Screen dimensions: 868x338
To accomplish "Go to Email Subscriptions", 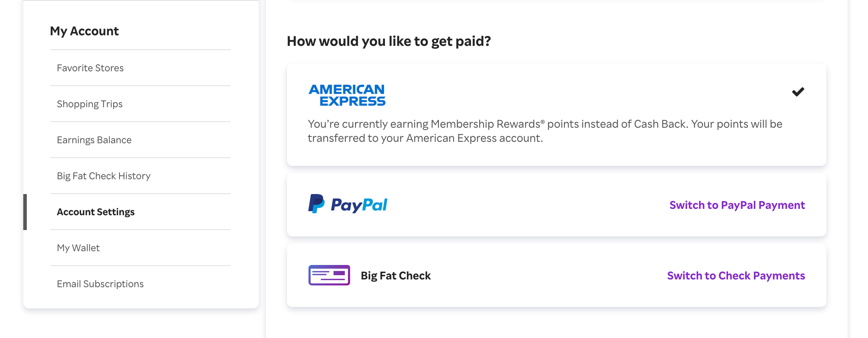I will tap(100, 284).
